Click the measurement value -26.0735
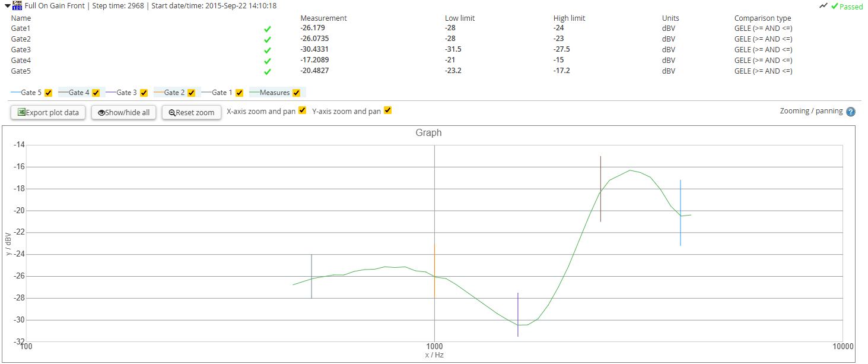The width and height of the screenshot is (868, 364). point(314,39)
